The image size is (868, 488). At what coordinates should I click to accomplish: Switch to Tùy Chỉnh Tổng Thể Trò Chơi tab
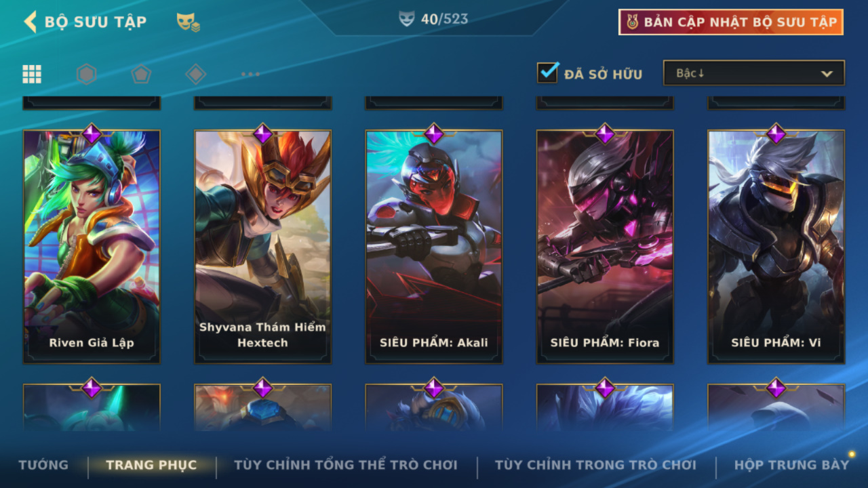click(x=346, y=465)
